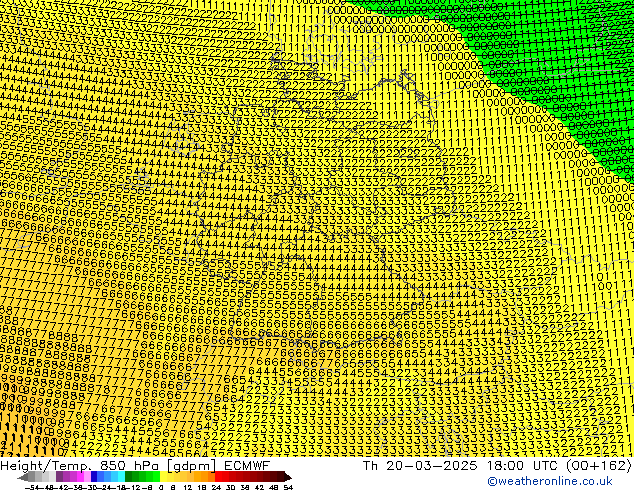Click the "(00+162)" forecast offset text
Screen dimensions: 634x490
coord(598,465)
